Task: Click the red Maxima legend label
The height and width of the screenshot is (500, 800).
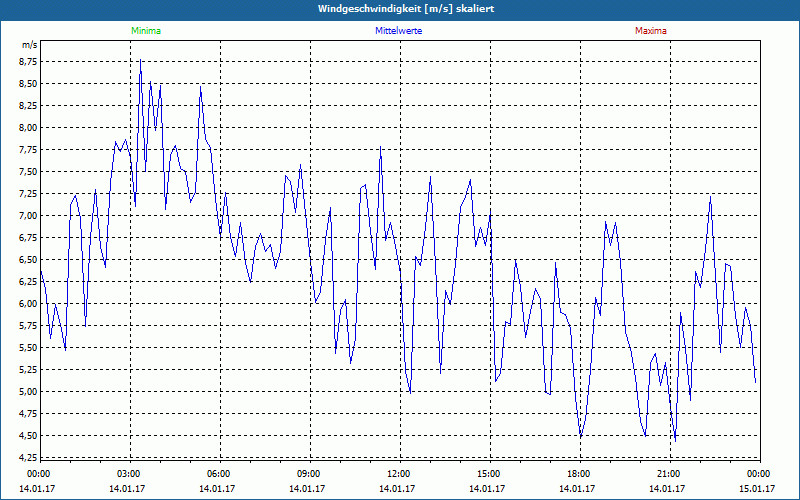Action: point(651,31)
